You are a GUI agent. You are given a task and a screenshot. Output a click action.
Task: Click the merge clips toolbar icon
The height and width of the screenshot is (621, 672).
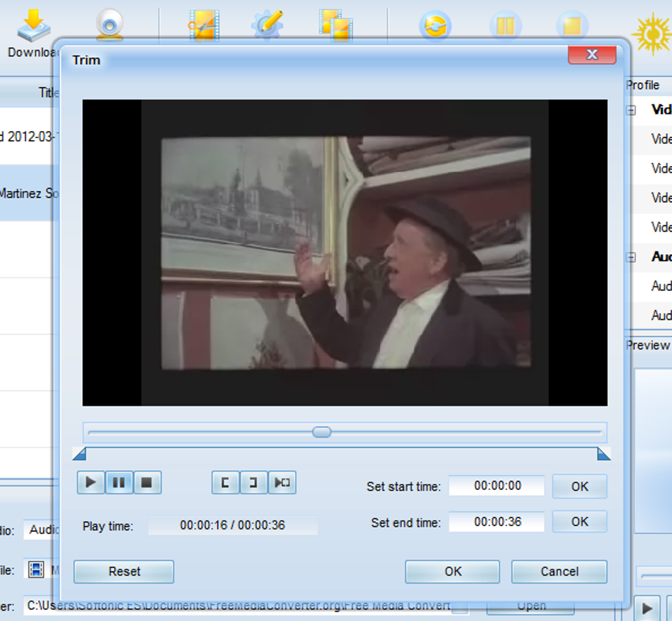pos(335,25)
